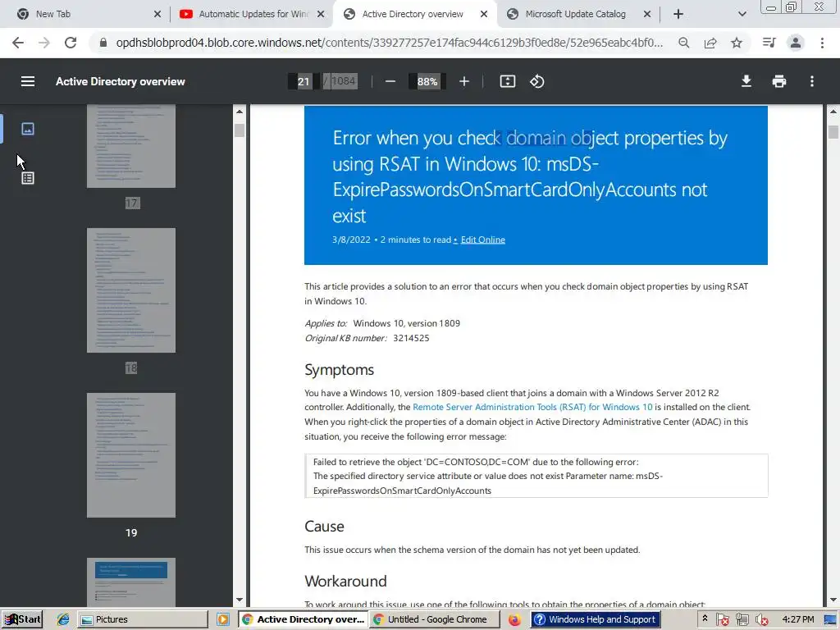840x630 pixels.
Task: Open the Pictures taskbar window
Action: 143,619
